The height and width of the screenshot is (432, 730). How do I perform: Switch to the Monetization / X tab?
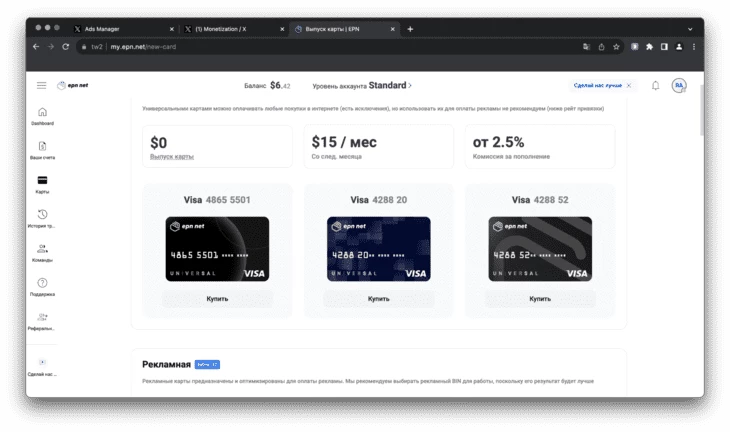pyautogui.click(x=233, y=29)
